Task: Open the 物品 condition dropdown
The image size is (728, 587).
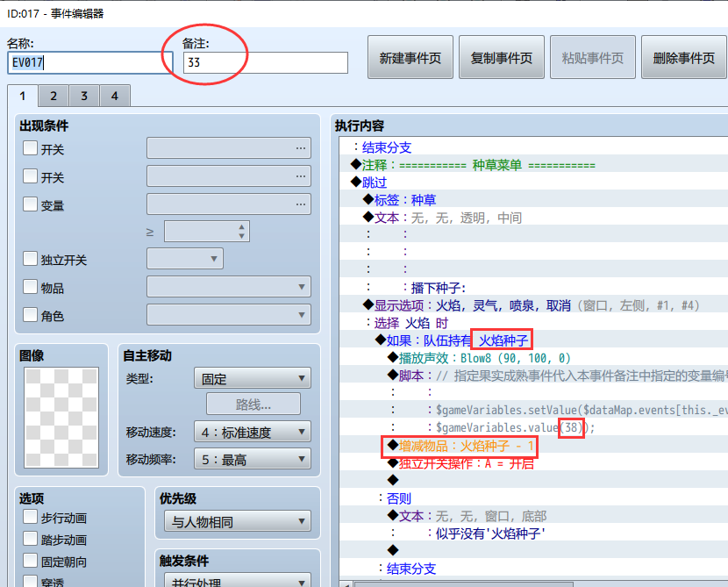Action: pos(229,287)
